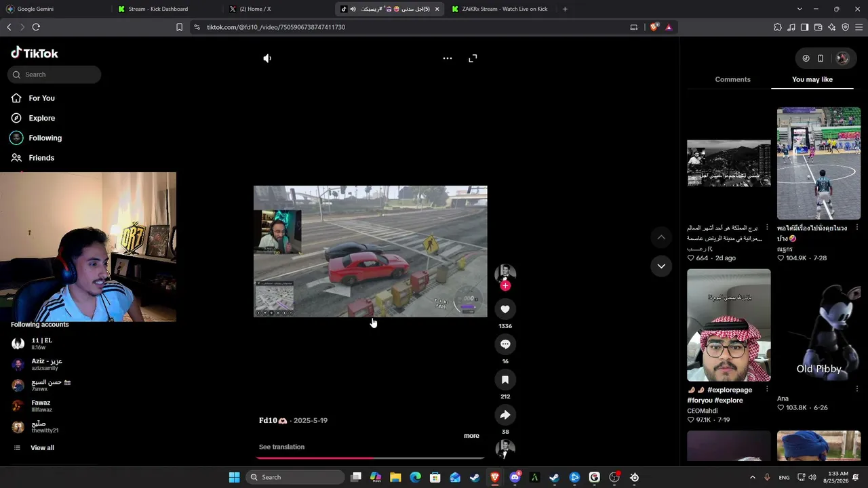Screen dimensions: 868x488
Task: Enter fullscreen mode for the video
Action: (x=473, y=58)
